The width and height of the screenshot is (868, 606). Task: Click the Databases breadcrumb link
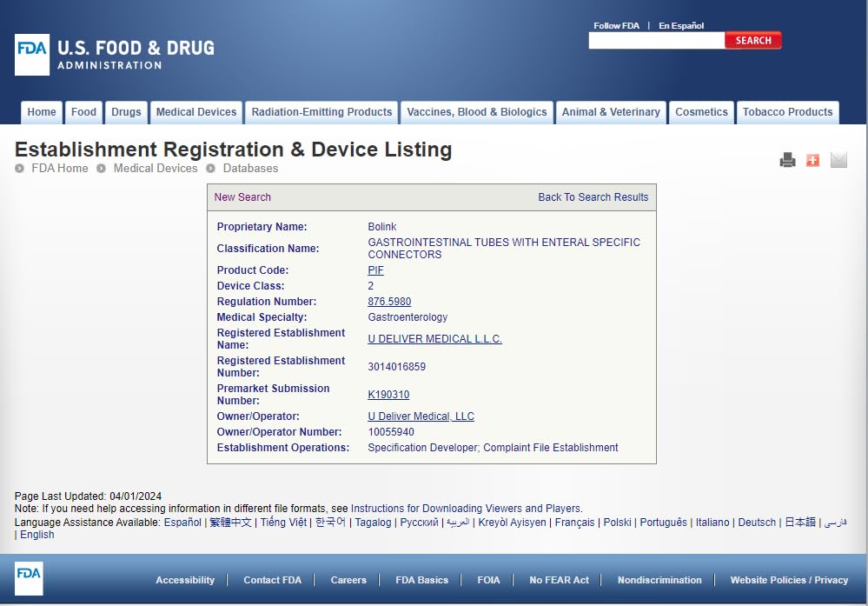(x=250, y=169)
